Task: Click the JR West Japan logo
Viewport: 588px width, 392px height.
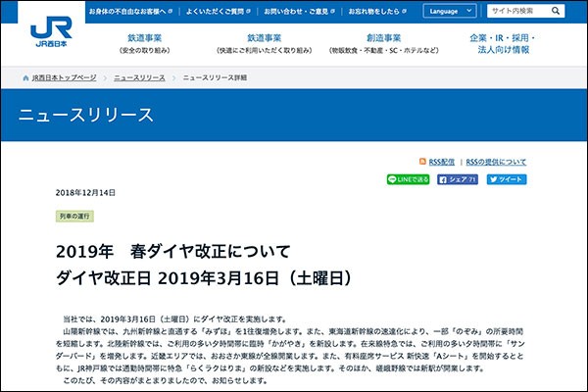Action: pyautogui.click(x=52, y=31)
